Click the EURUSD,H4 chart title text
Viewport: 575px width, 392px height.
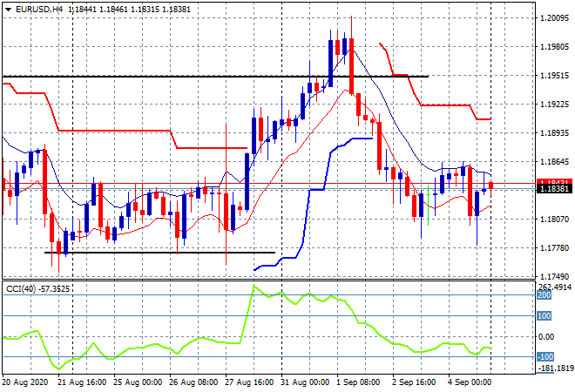(x=39, y=10)
